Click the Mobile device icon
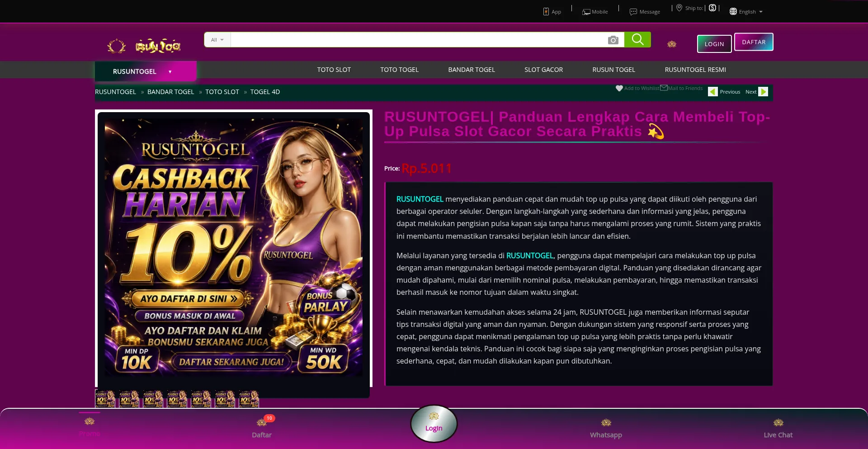Viewport: 868px width, 449px height. (x=586, y=12)
